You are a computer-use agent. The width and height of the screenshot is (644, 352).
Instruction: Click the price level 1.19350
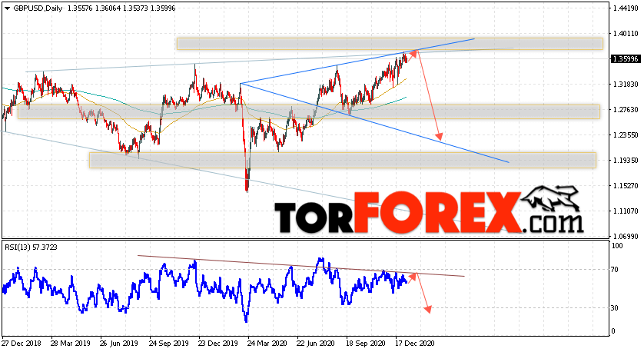pos(626,160)
